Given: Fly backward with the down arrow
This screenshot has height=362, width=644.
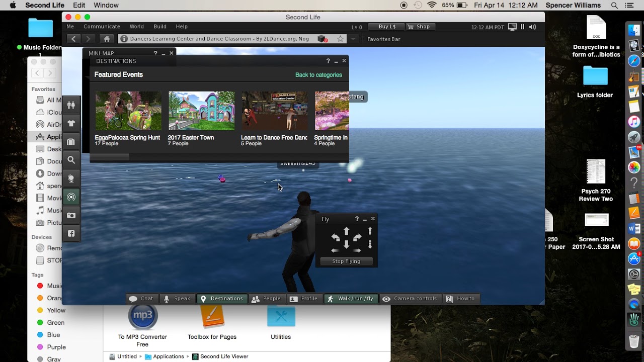Looking at the screenshot, I should 346,244.
